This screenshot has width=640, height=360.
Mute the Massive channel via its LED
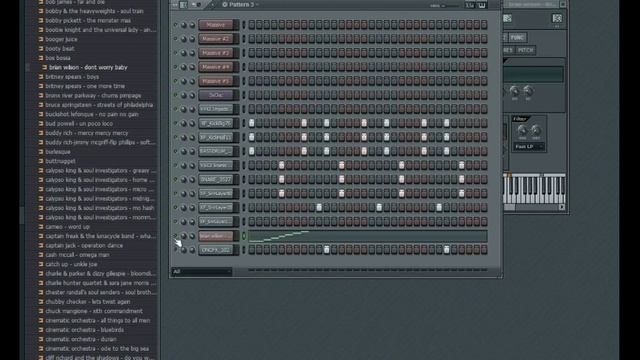tap(176, 24)
